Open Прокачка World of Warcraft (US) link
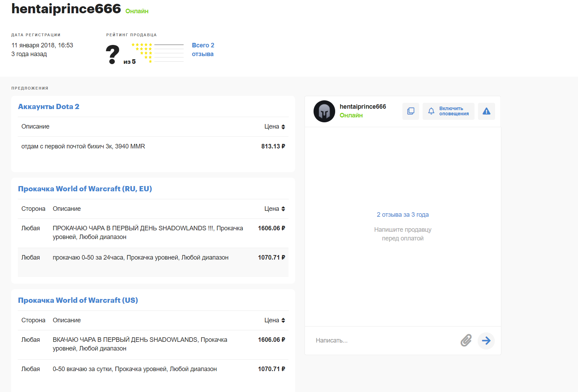The height and width of the screenshot is (392, 578). click(x=78, y=300)
